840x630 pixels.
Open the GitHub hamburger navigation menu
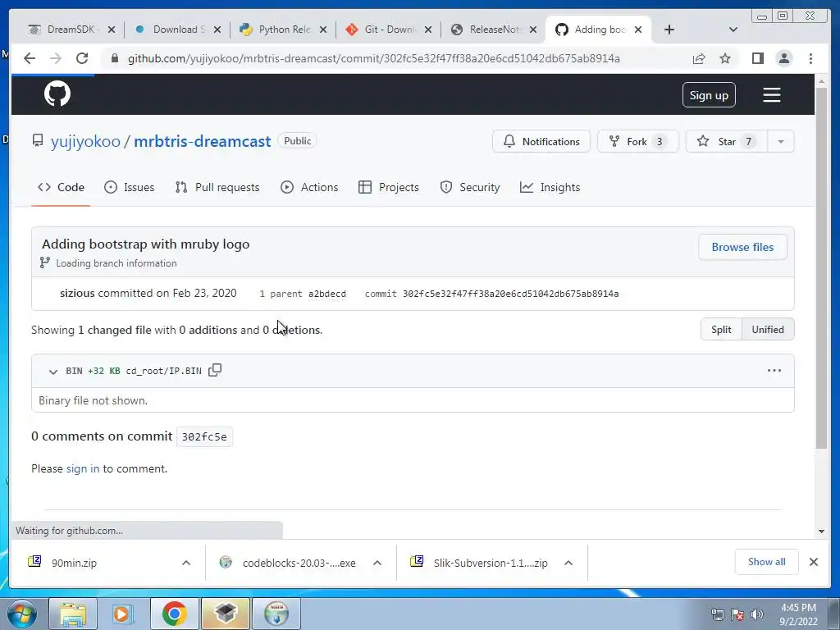tap(771, 95)
